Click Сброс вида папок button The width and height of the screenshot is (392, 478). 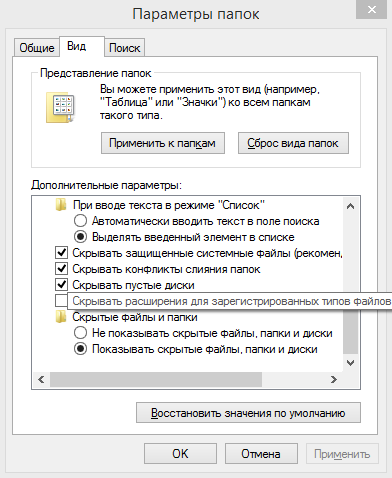coord(293,143)
